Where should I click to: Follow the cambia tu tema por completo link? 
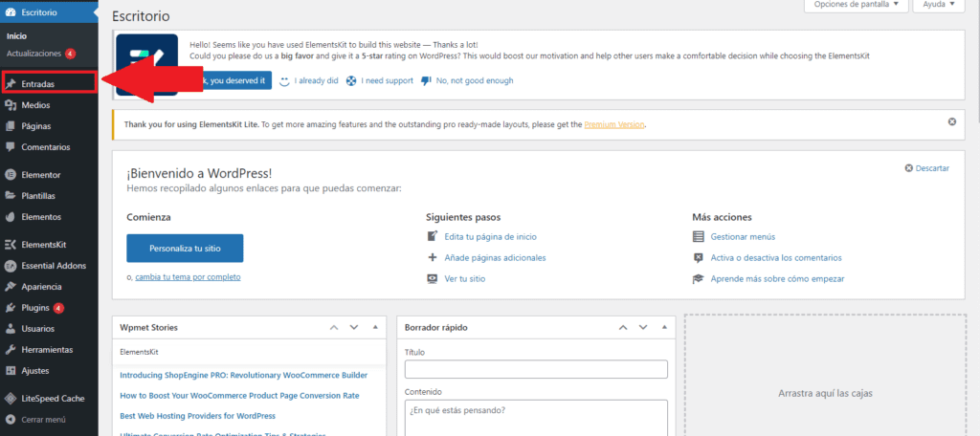188,276
